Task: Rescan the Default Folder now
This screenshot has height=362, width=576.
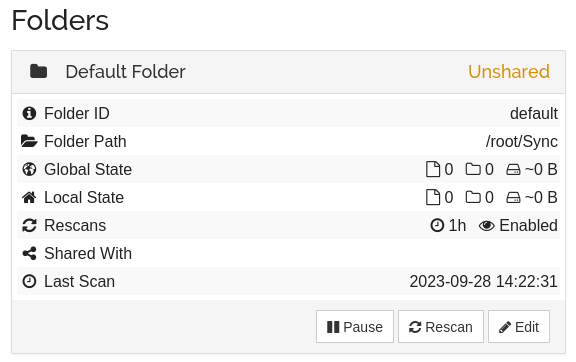Action: (441, 327)
